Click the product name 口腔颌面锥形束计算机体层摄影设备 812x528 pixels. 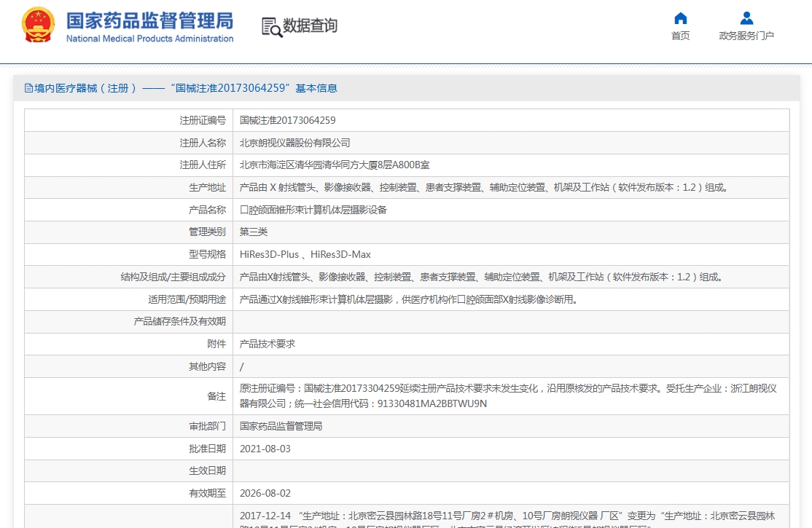click(x=313, y=210)
